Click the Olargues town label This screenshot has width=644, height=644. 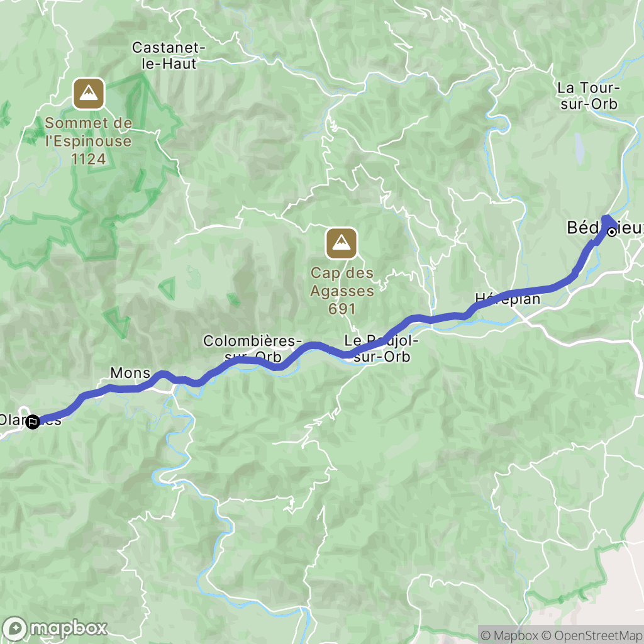point(30,419)
